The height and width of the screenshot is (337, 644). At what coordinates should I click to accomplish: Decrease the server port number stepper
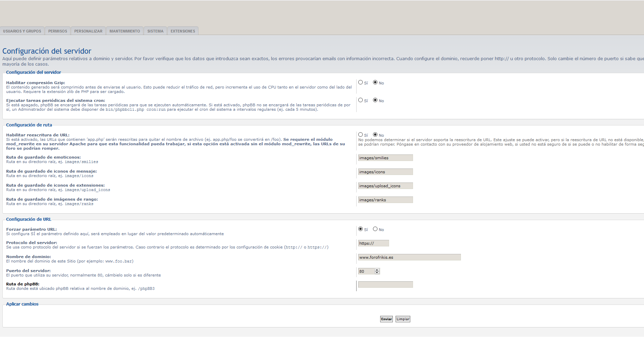tap(377, 273)
